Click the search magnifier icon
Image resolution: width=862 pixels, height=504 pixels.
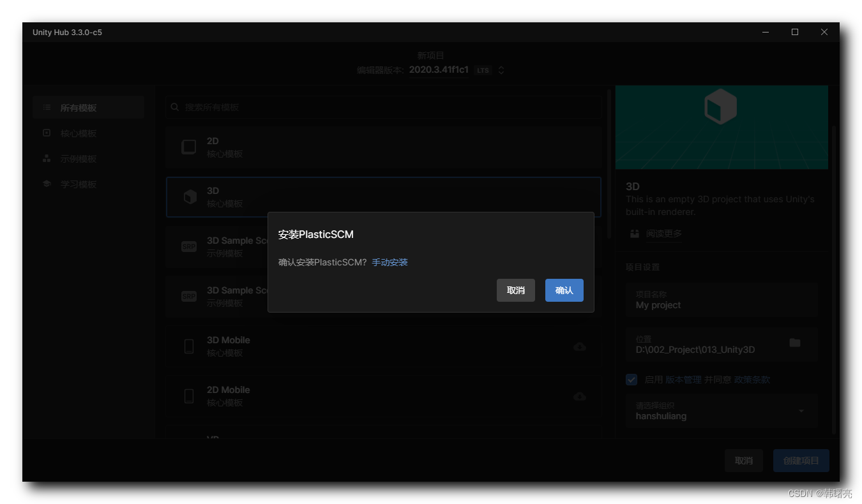coord(175,107)
